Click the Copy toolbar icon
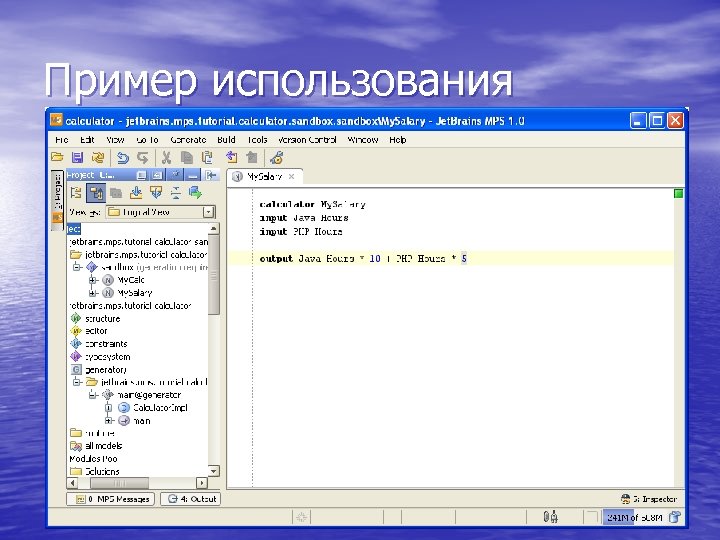Screen dimensions: 720x540 tap(186, 158)
